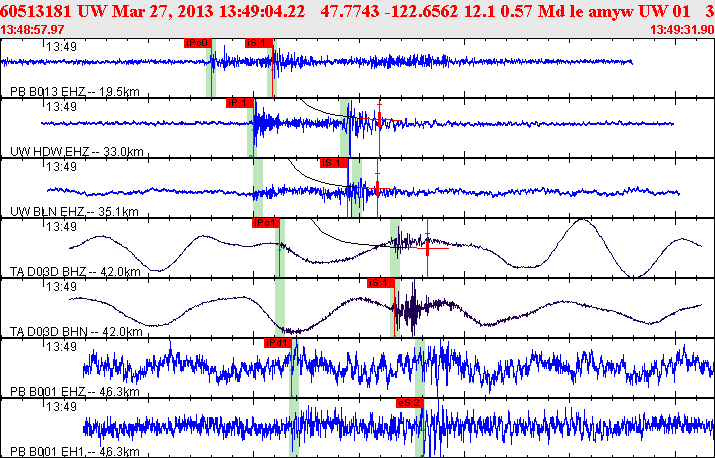
Task: Select the S pick flag on D03D BHN trace
Action: tap(381, 283)
